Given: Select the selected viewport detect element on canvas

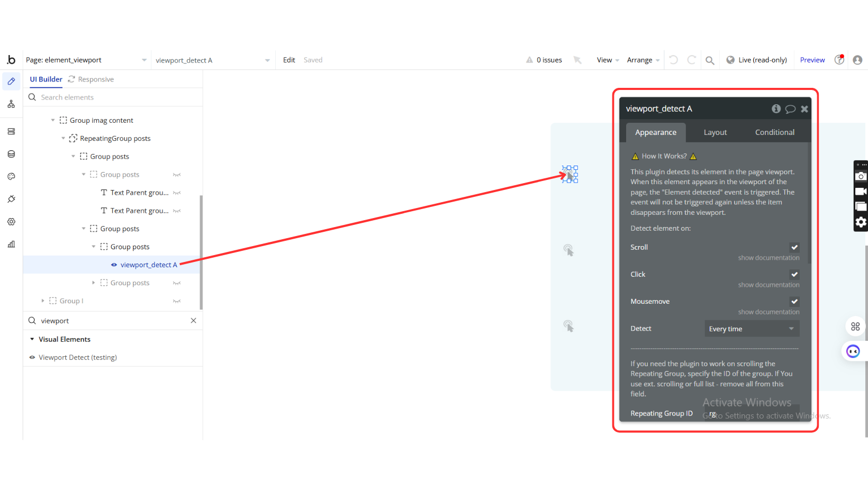Looking at the screenshot, I should [x=570, y=174].
